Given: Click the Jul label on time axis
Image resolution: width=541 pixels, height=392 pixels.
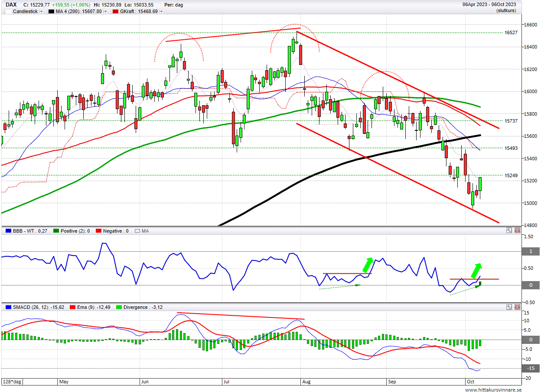Looking at the screenshot, I should coord(227,382).
